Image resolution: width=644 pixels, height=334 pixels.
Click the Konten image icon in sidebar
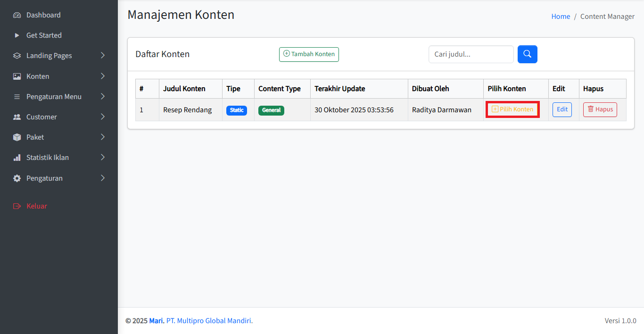[17, 76]
